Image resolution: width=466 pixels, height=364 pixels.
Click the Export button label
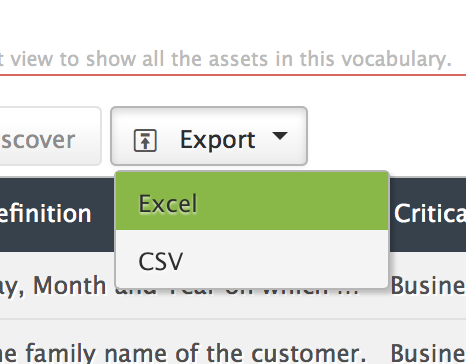click(x=218, y=140)
